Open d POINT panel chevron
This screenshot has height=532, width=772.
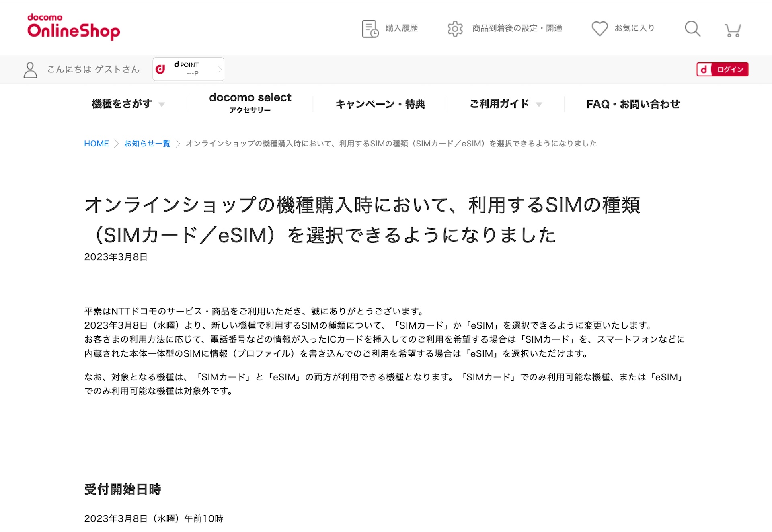220,69
